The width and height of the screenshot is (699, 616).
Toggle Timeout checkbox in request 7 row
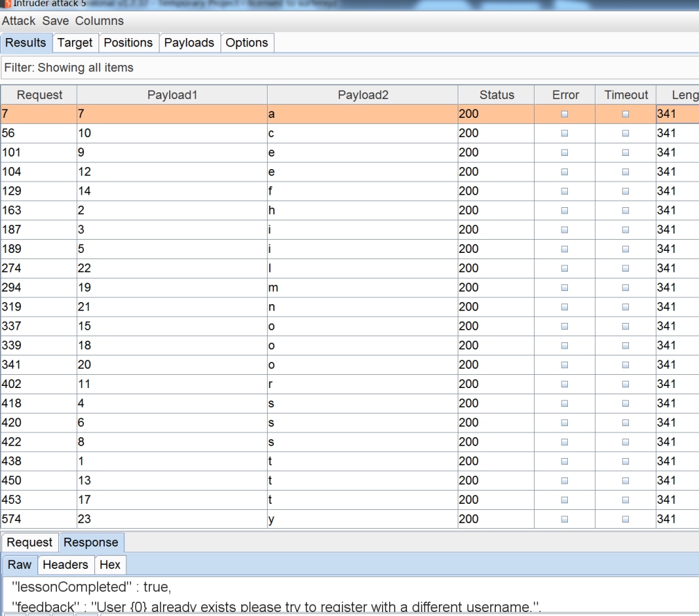click(625, 114)
